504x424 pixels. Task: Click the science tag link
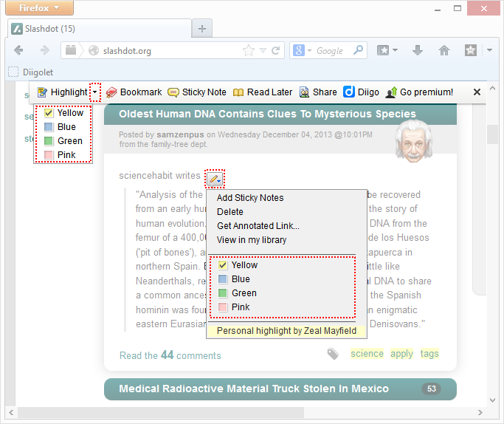pyautogui.click(x=367, y=354)
